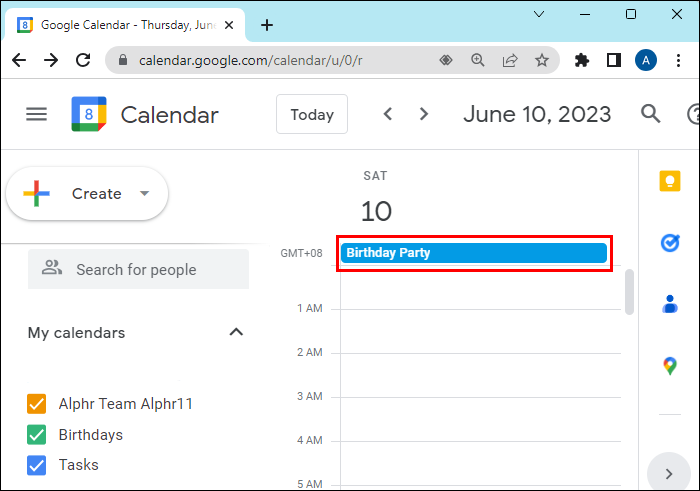Open the main menu hamburger icon
Screen dimensions: 700x491
(x=36, y=114)
